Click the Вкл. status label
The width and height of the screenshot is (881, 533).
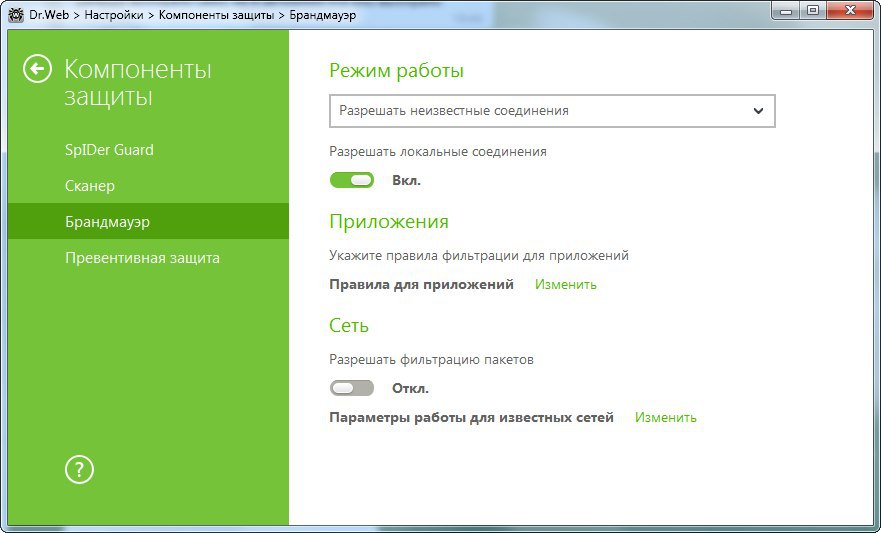pos(406,180)
